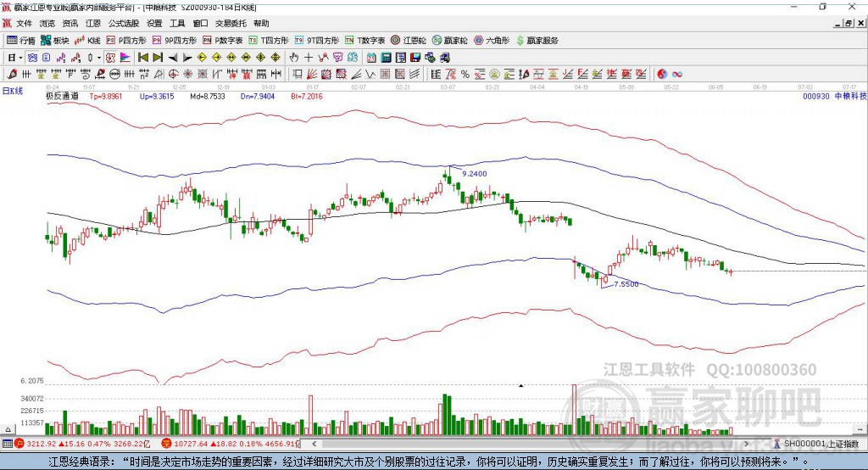Click the 000930 stock code label
This screenshot has height=470, width=868.
point(816,96)
